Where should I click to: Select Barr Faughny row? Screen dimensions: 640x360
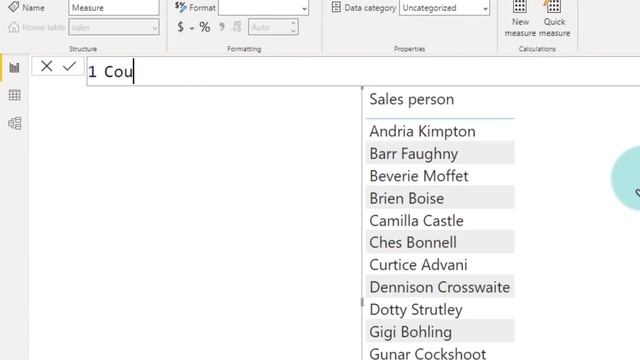point(440,153)
